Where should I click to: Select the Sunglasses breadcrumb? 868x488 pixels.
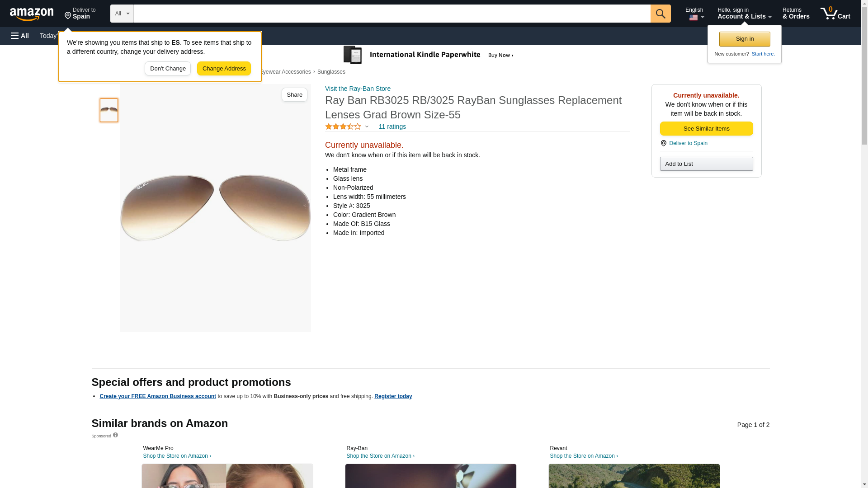(x=331, y=72)
